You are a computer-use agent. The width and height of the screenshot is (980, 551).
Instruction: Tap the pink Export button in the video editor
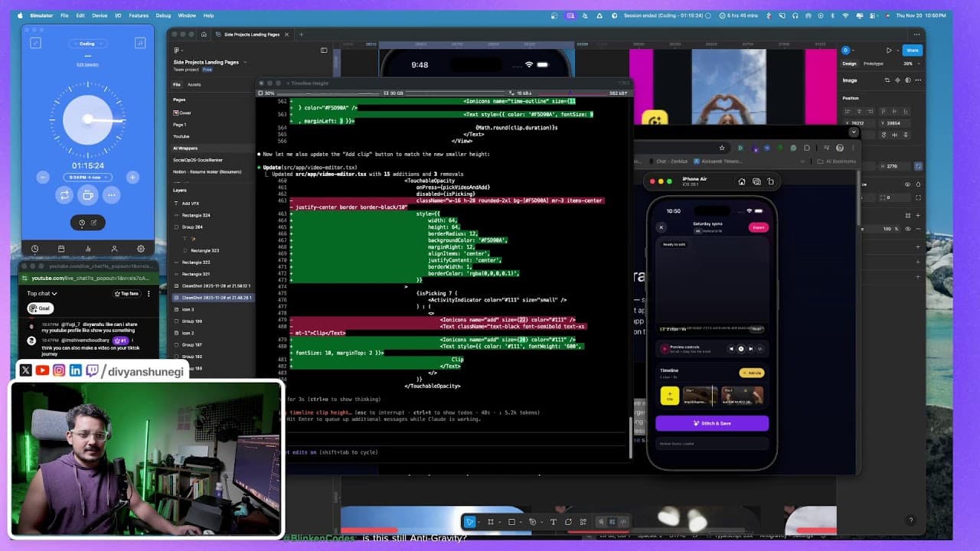click(758, 227)
